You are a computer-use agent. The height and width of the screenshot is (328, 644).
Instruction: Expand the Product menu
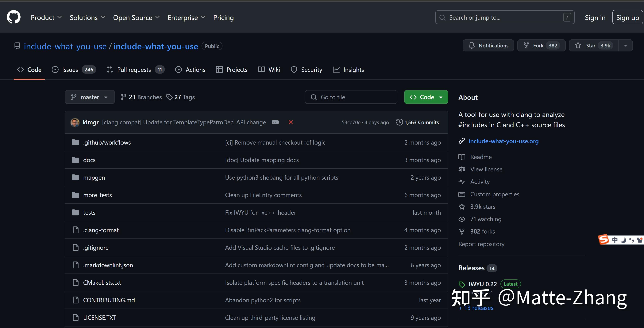click(46, 18)
